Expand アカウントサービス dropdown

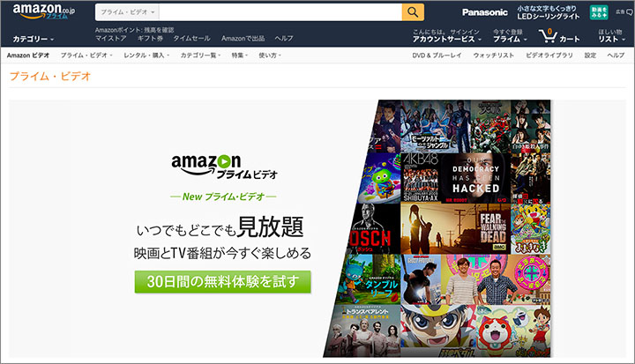(x=446, y=39)
